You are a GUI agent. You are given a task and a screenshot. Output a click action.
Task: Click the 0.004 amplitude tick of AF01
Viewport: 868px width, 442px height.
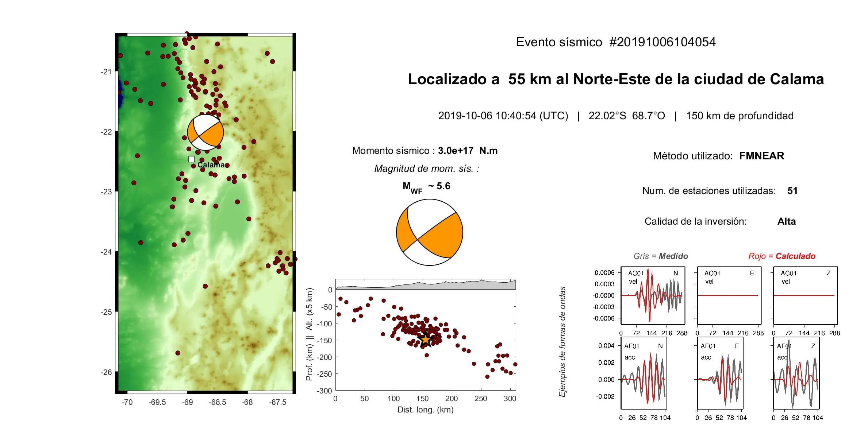click(x=606, y=346)
